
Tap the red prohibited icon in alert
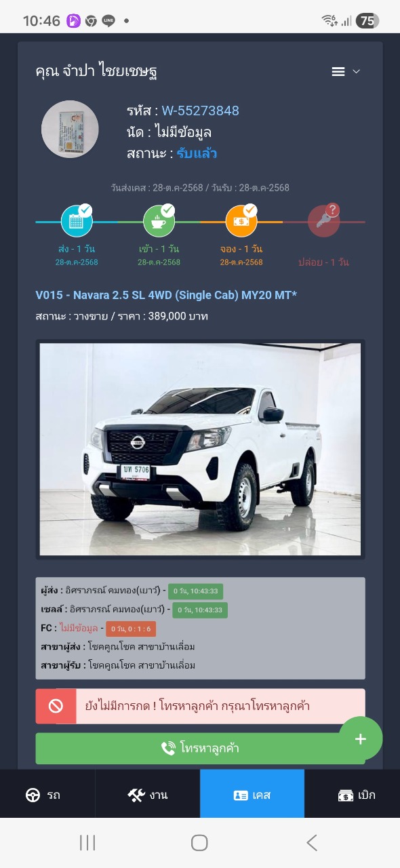pyautogui.click(x=56, y=706)
